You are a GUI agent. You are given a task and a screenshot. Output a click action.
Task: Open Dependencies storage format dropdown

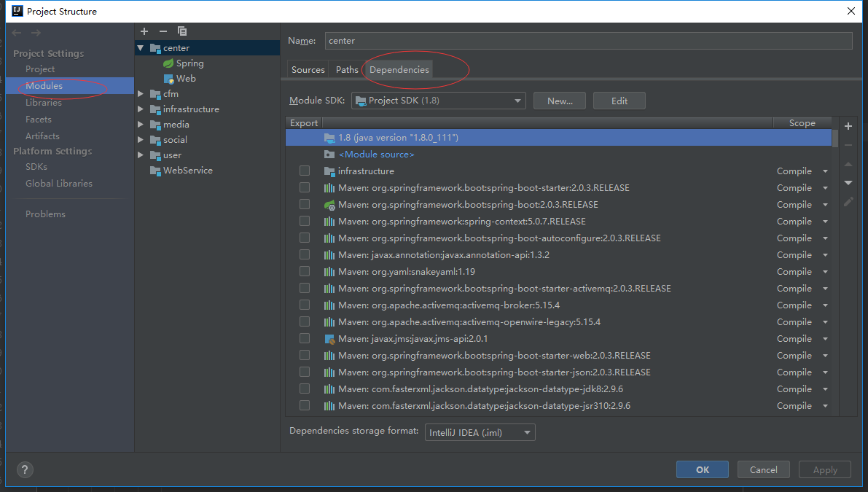[x=480, y=432]
